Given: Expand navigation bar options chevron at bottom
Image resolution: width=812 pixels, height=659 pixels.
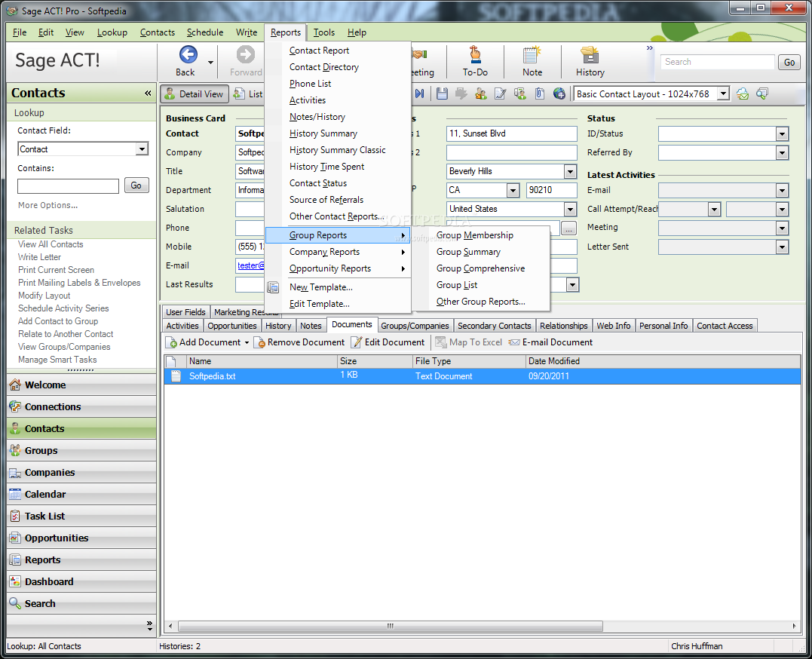Looking at the screenshot, I should point(150,625).
